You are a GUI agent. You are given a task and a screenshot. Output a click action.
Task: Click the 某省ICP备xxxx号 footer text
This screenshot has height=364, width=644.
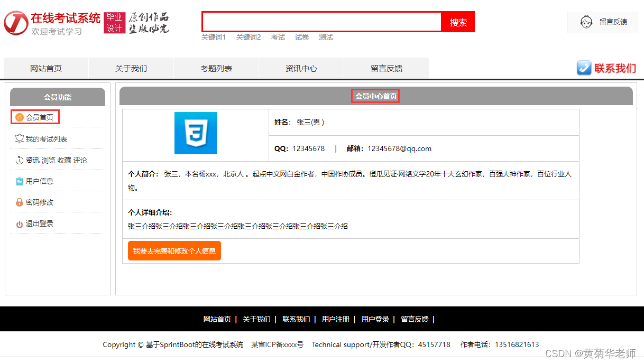[278, 344]
